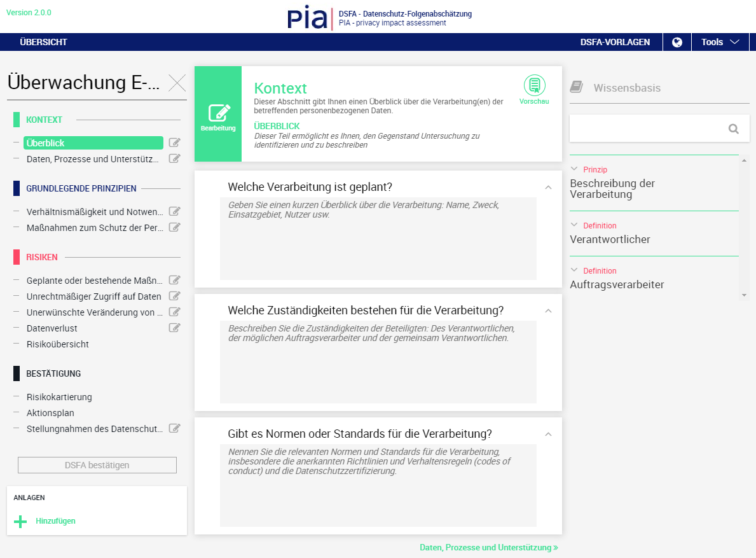Close the Überwachung assessment with X
The width and height of the screenshot is (756, 558).
(177, 83)
